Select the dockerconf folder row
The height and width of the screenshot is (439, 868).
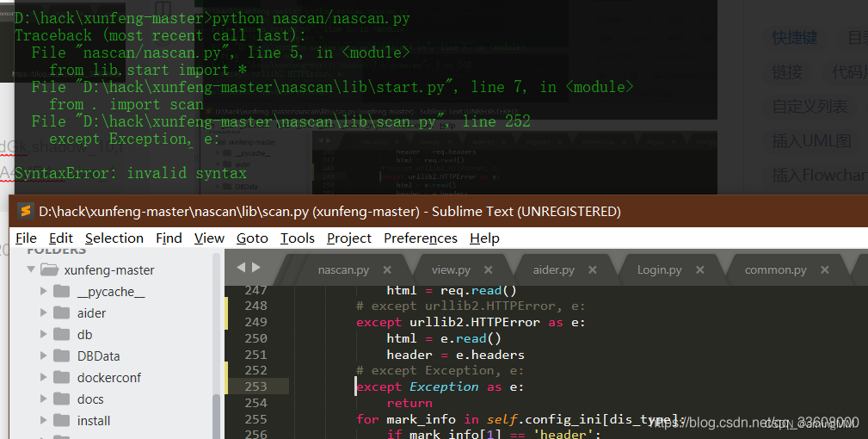(x=111, y=378)
